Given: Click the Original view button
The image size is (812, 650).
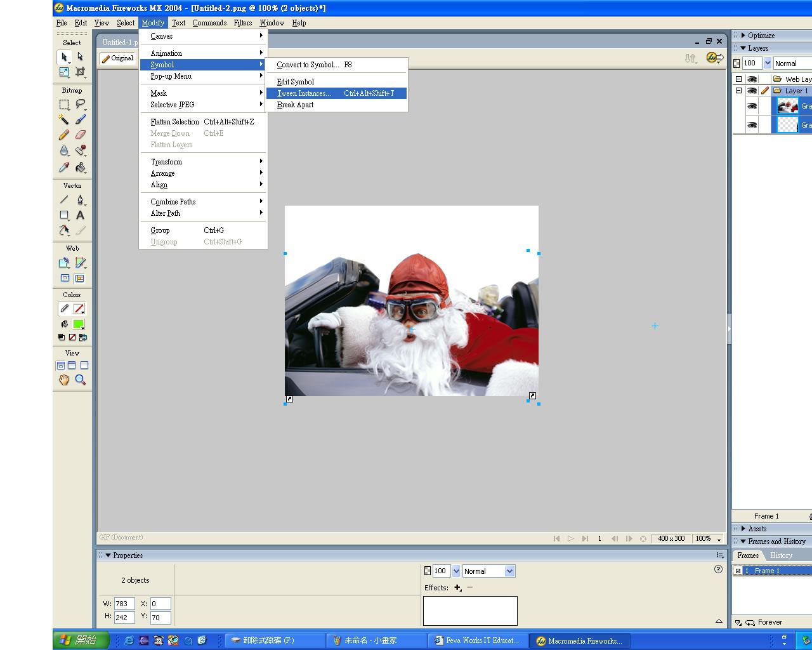Looking at the screenshot, I should click(117, 58).
